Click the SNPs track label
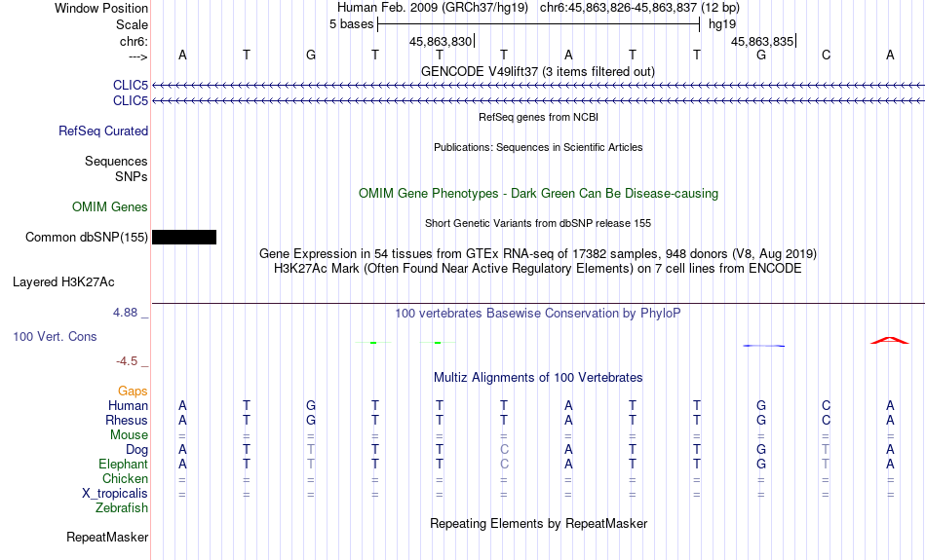This screenshot has height=560, width=926. [132, 176]
